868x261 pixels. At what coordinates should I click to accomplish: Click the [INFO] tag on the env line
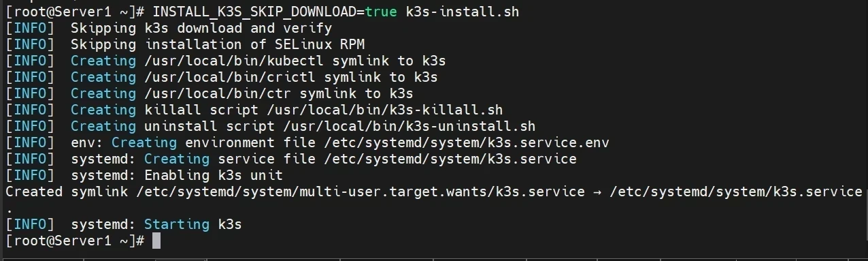[x=30, y=142]
